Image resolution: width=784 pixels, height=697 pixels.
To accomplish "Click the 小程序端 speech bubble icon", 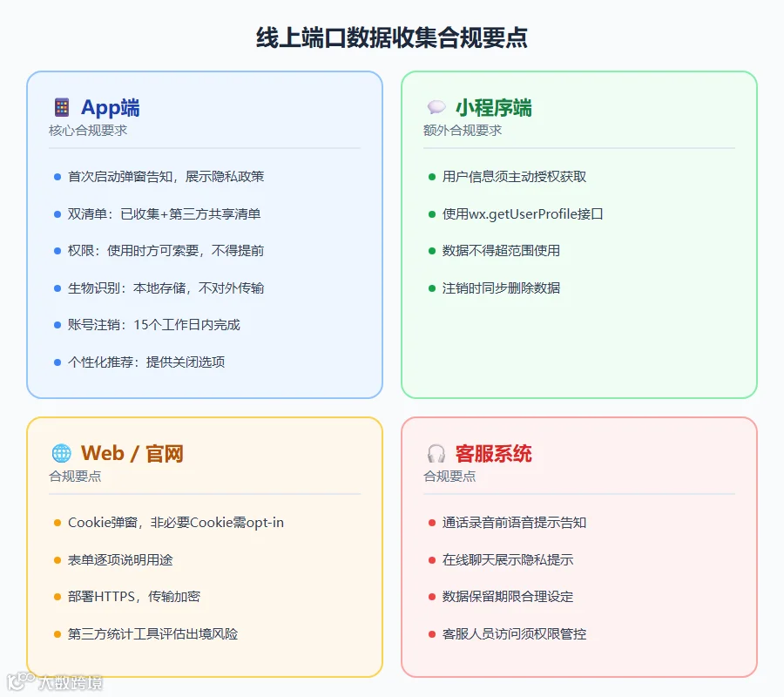I will click(x=436, y=107).
